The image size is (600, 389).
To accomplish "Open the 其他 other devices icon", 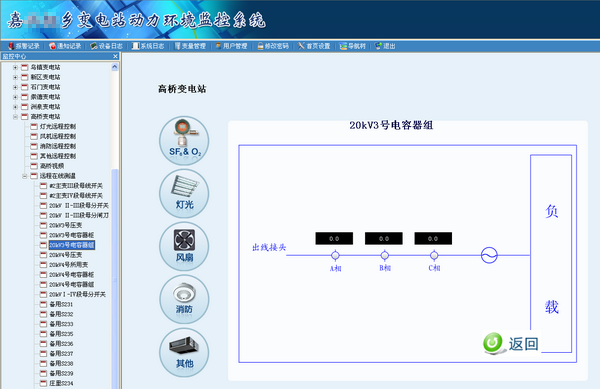I will pyautogui.click(x=184, y=352).
